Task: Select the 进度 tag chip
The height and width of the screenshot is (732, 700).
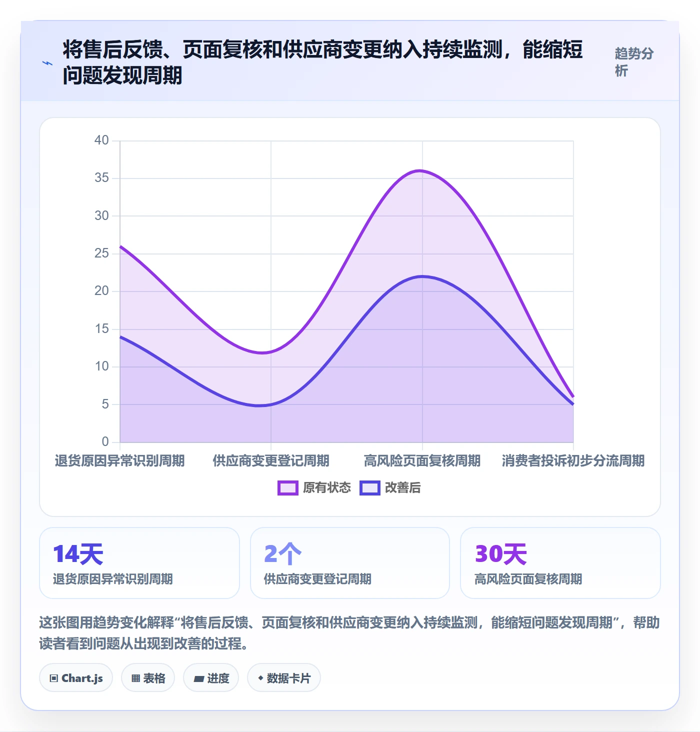Action: coord(211,678)
